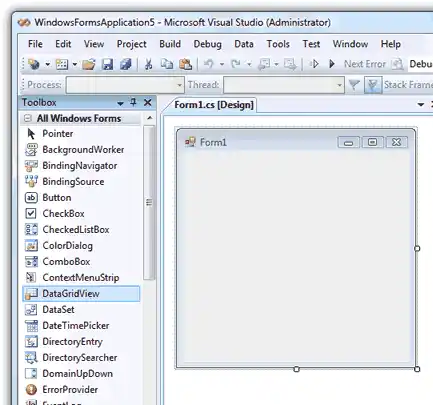Click the Save All toolbar icon

pos(125,64)
